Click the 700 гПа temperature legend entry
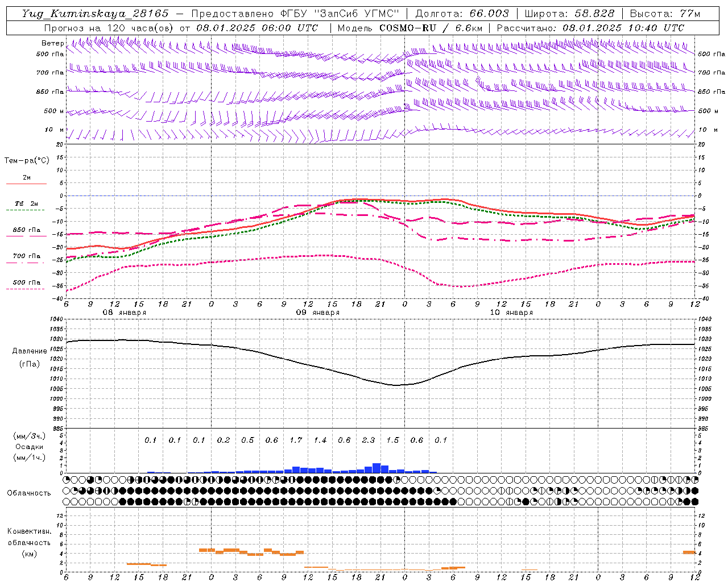The height and width of the screenshot is (582, 728). 27,256
